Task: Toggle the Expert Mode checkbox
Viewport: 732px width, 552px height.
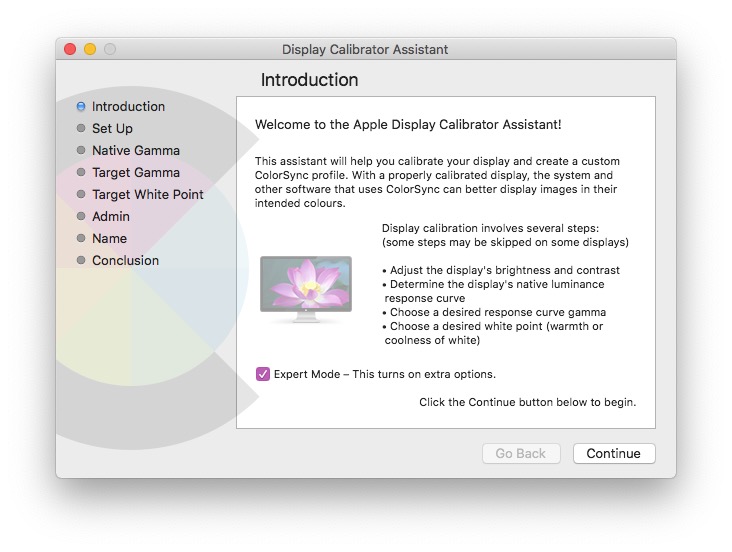Action: tap(263, 374)
